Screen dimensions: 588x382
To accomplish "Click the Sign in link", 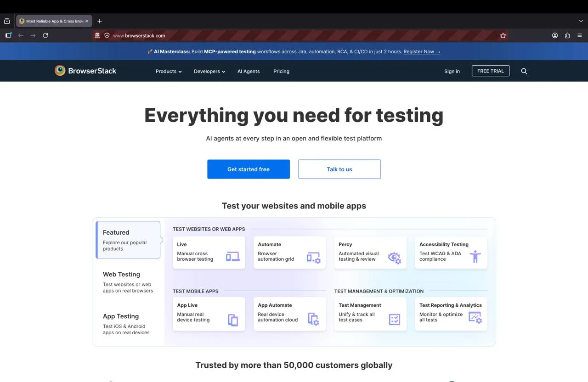I will [452, 71].
